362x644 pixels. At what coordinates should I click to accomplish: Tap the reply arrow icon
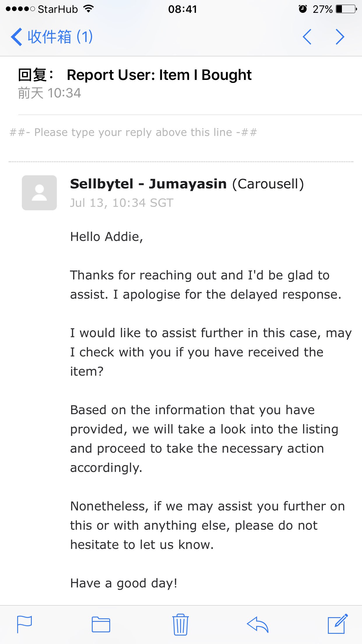click(x=258, y=624)
